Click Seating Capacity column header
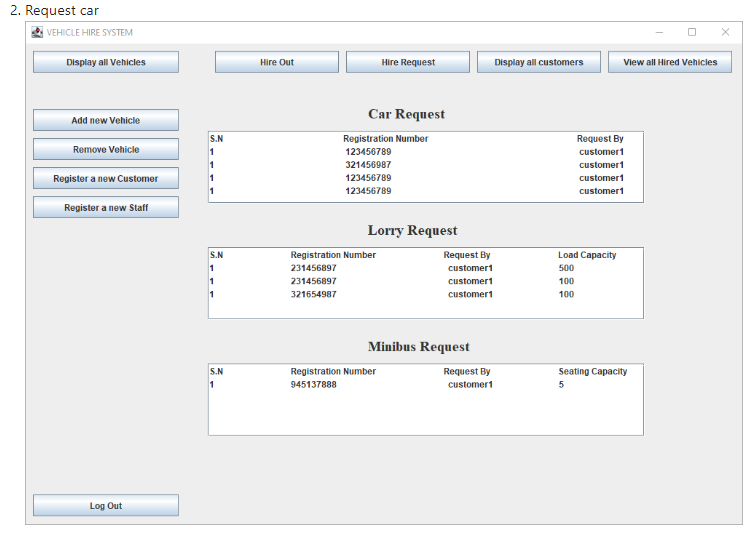755x534 pixels. [x=593, y=371]
